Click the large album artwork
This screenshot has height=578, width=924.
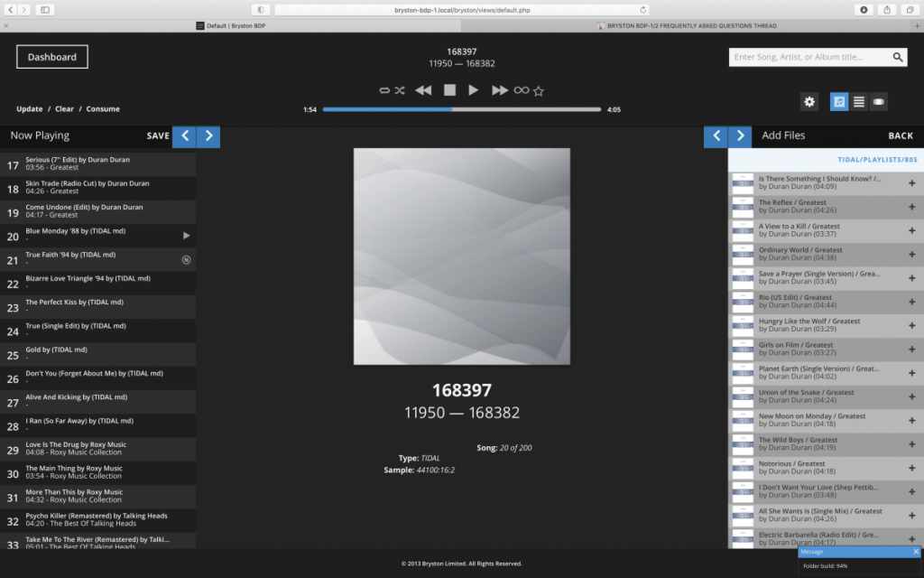tap(461, 256)
